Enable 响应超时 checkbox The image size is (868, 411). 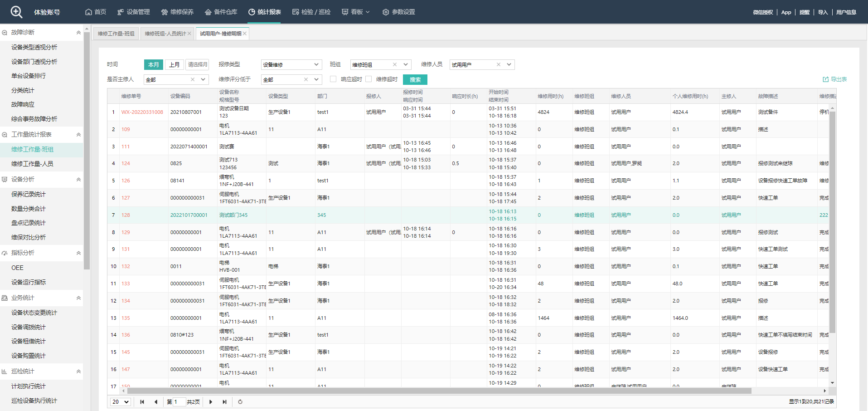333,79
